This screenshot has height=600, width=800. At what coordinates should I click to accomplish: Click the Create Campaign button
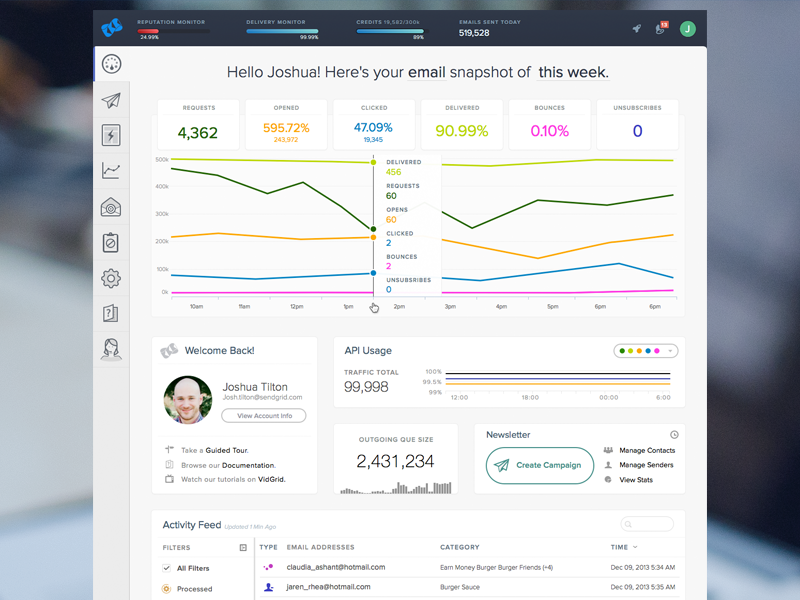pos(539,465)
